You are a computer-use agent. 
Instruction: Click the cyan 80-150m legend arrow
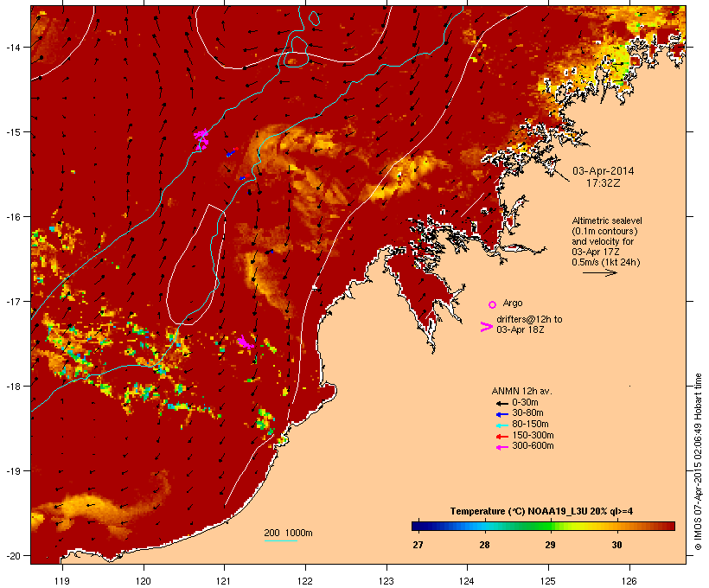click(501, 425)
